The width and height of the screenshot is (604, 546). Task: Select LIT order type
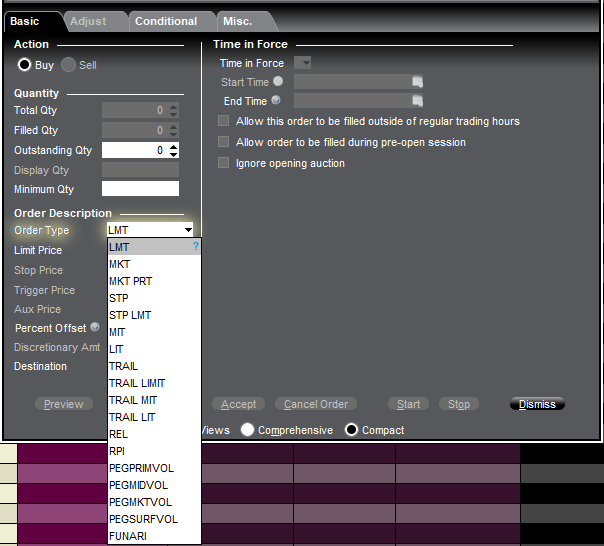[x=154, y=349]
